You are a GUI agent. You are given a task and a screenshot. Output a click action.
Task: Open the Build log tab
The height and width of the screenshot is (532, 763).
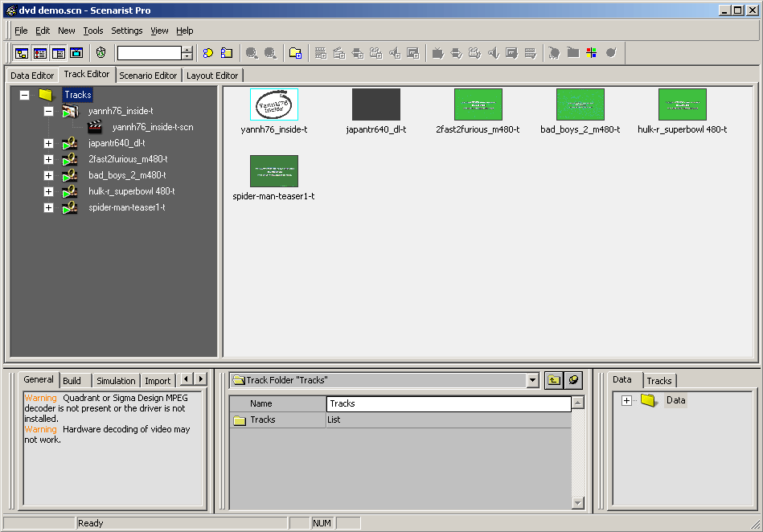72,381
